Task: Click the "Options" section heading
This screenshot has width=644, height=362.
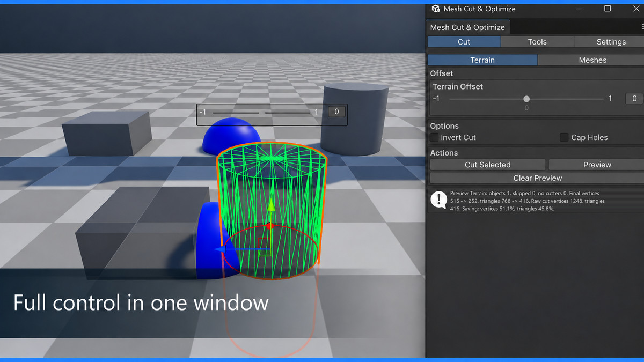Action: tap(444, 126)
